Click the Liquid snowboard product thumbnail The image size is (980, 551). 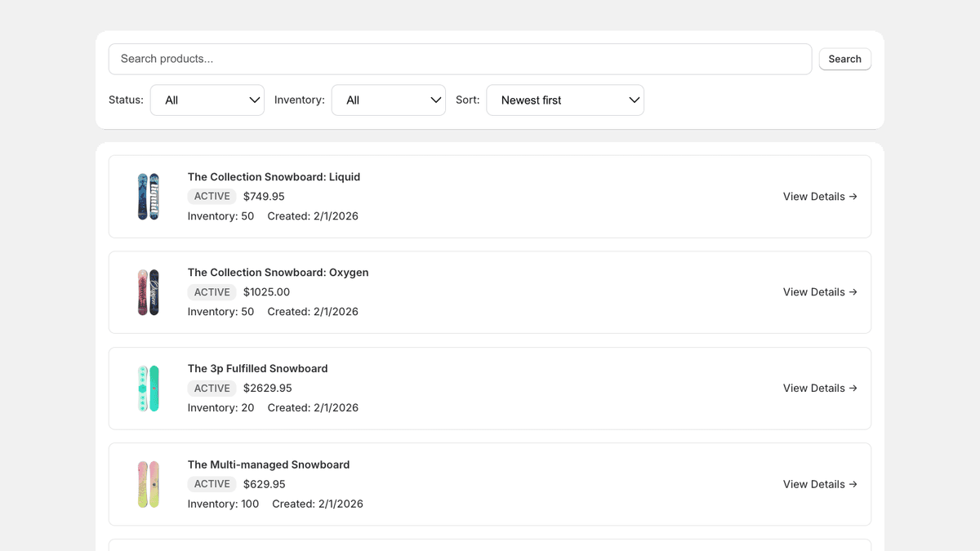[149, 196]
